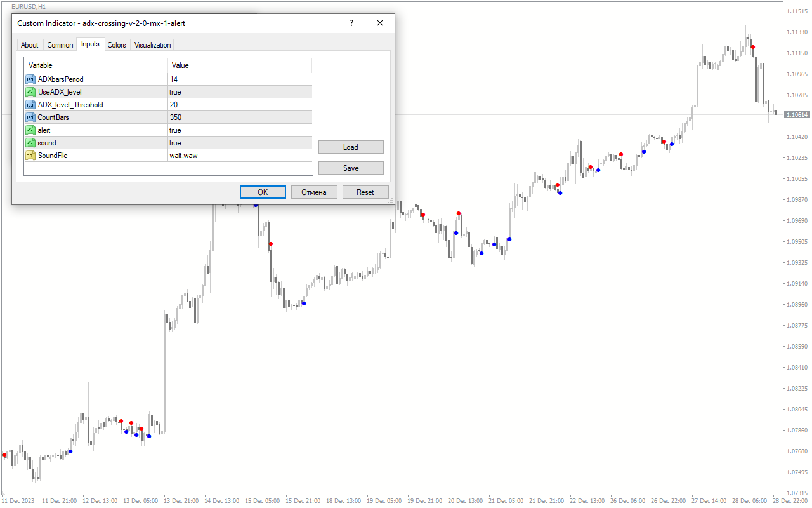Screen dimensions: 812x508
Task: Click the 11 Dec 2023 time label
Action: (17, 501)
